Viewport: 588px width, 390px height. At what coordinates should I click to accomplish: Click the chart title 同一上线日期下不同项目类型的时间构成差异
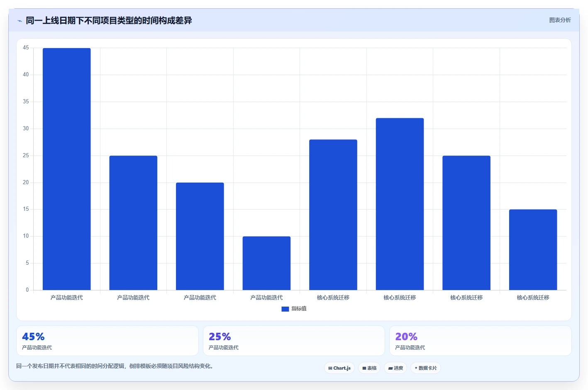click(x=109, y=20)
